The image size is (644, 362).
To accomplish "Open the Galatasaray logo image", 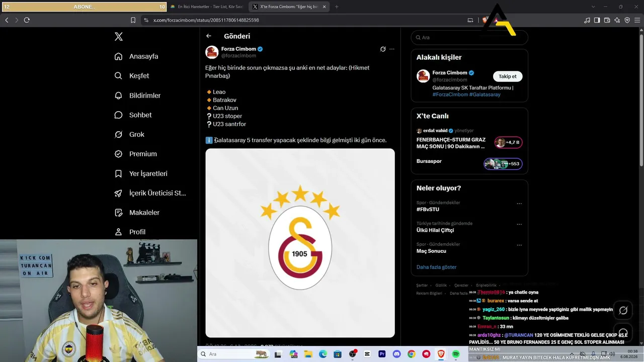I will tap(300, 243).
